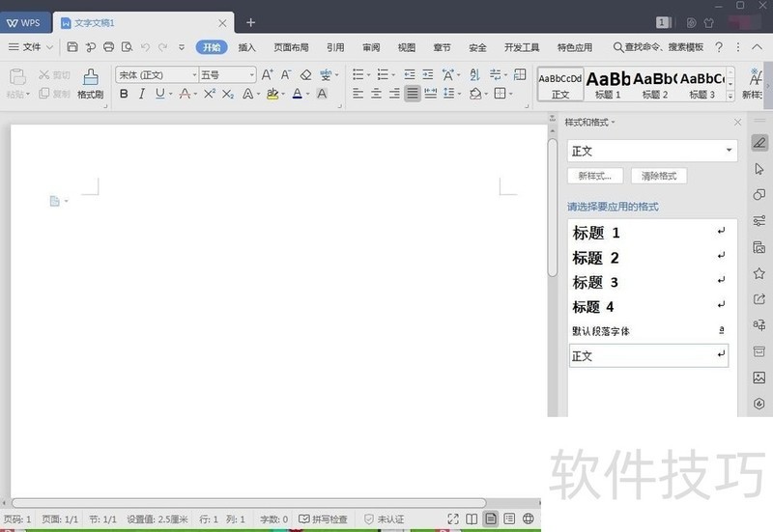Switch to web layout globe icon
Viewport: 773px width, 532px height.
tap(528, 518)
